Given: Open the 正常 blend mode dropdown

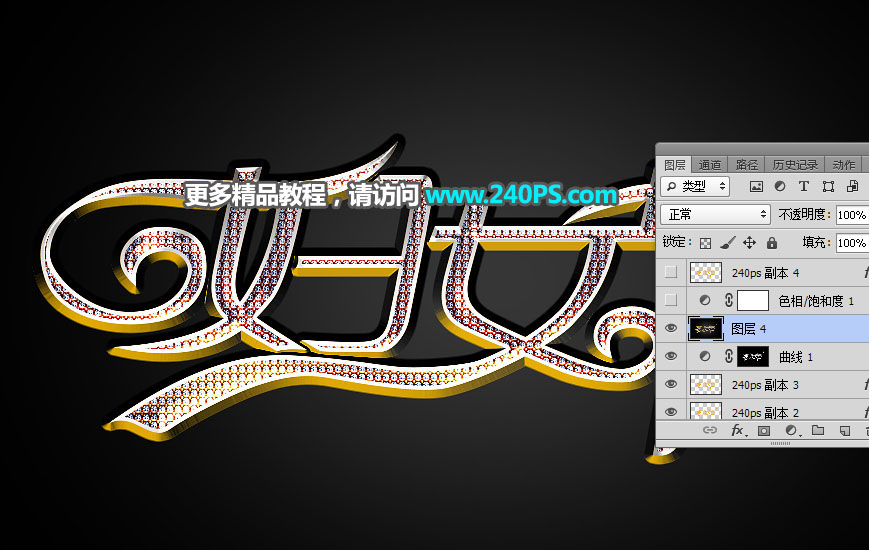Looking at the screenshot, I should click(715, 215).
